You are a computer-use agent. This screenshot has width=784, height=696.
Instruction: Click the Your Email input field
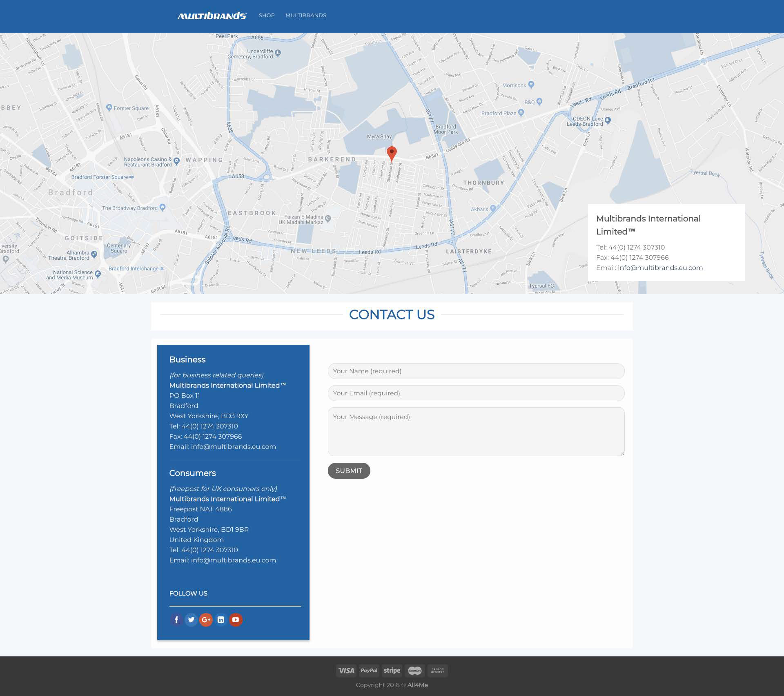[x=475, y=393]
